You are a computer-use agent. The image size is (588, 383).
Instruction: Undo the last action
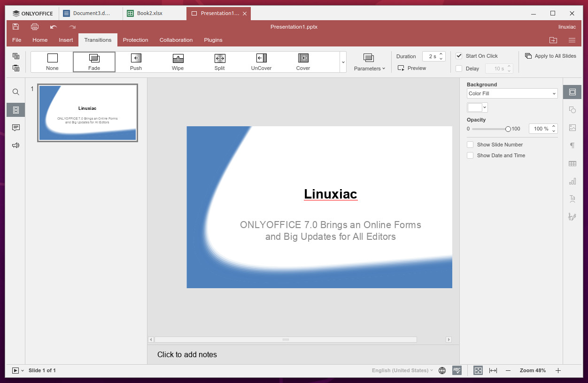[54, 27]
